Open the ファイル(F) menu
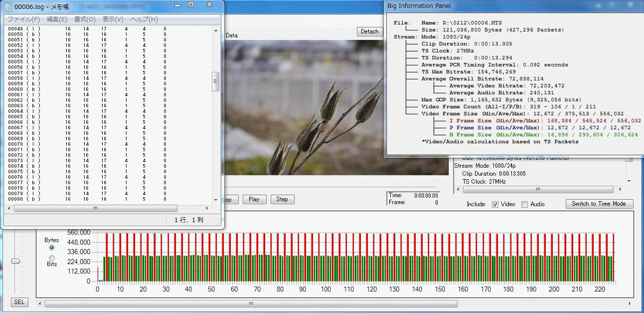 click(x=23, y=19)
